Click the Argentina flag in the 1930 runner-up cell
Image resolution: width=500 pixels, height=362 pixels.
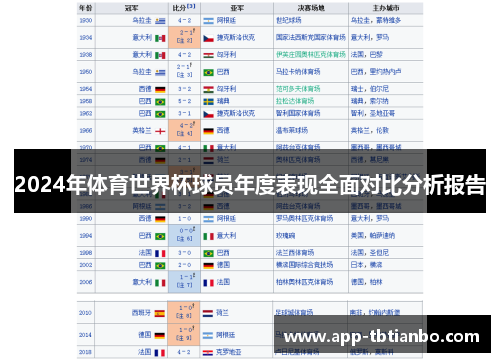coord(209,21)
